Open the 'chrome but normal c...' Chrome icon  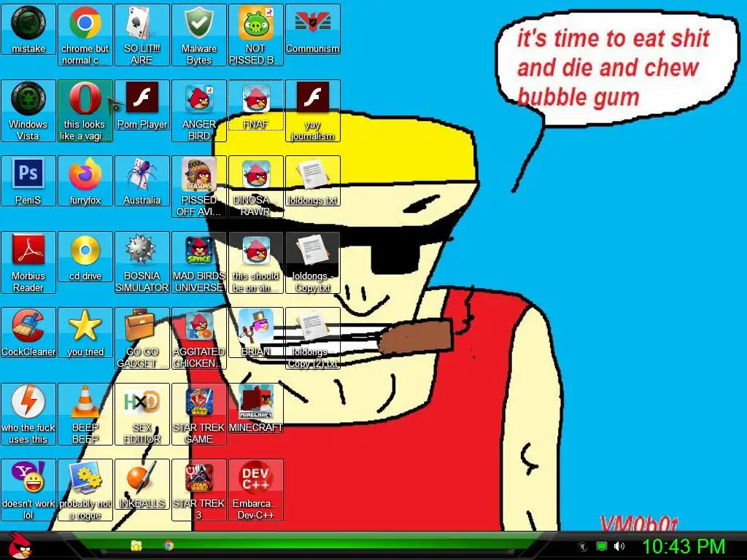pyautogui.click(x=85, y=35)
